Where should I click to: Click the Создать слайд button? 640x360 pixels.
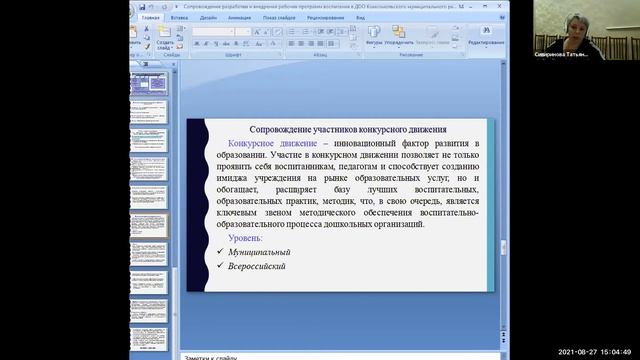tap(165, 38)
